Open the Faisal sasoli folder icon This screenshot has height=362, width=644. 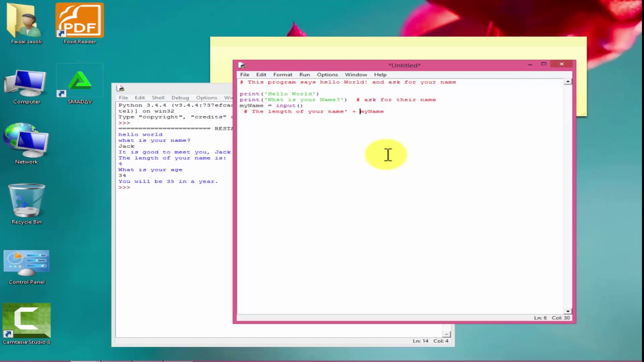(26, 24)
